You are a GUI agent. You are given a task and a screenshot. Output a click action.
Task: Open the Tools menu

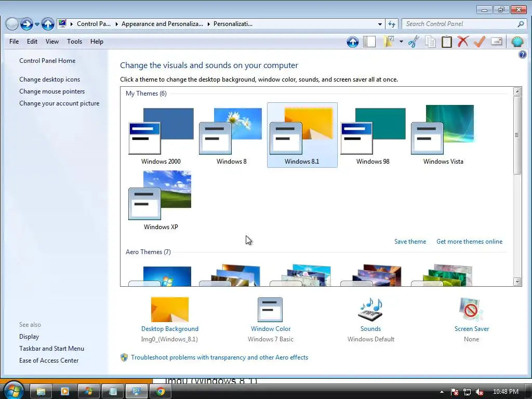click(x=74, y=42)
